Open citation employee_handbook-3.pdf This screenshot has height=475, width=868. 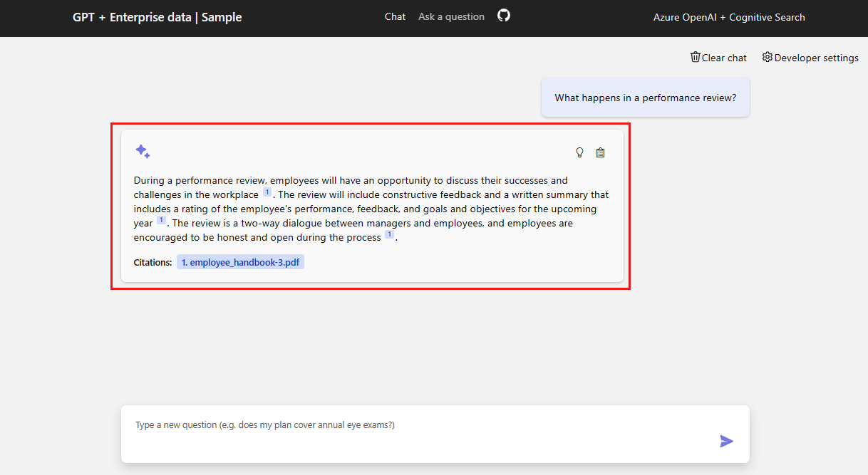click(240, 262)
